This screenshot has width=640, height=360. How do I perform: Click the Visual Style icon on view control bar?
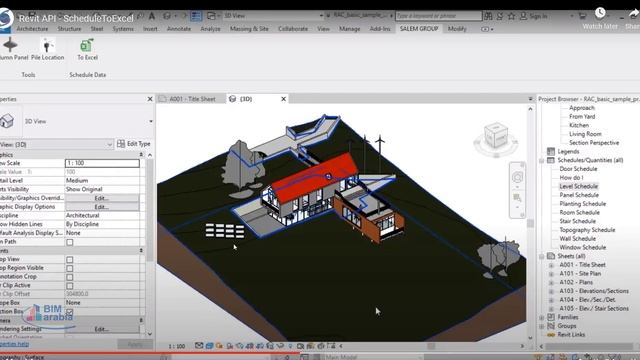pyautogui.click(x=209, y=346)
